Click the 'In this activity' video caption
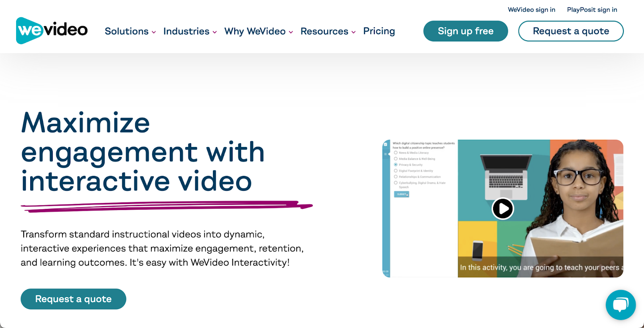Image resolution: width=644 pixels, height=328 pixels. (541, 267)
